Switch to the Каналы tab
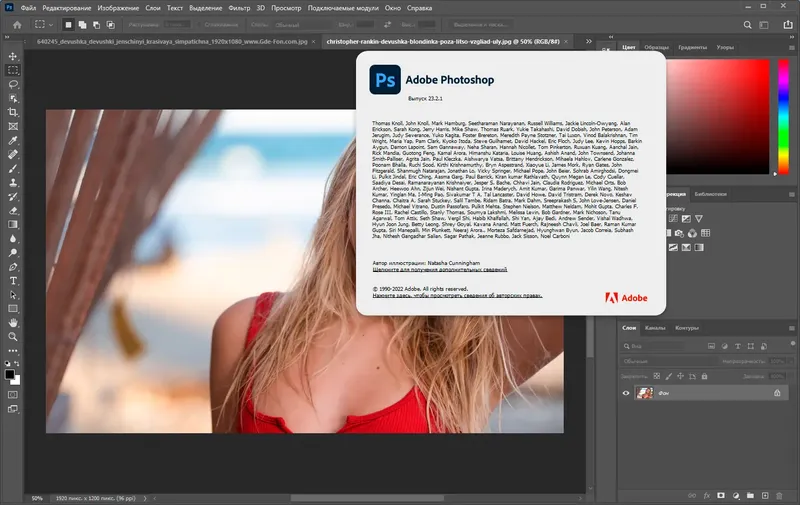The width and height of the screenshot is (800, 505). tap(655, 328)
